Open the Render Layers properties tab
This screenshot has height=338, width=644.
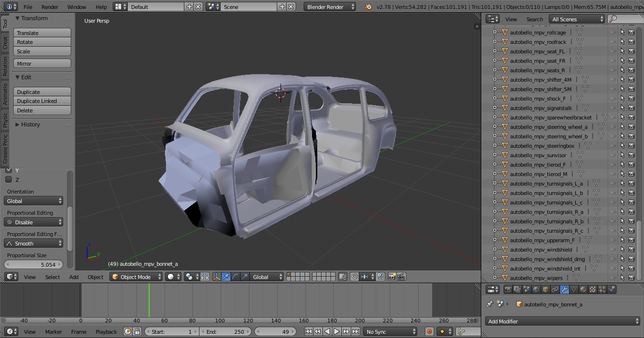(517, 289)
